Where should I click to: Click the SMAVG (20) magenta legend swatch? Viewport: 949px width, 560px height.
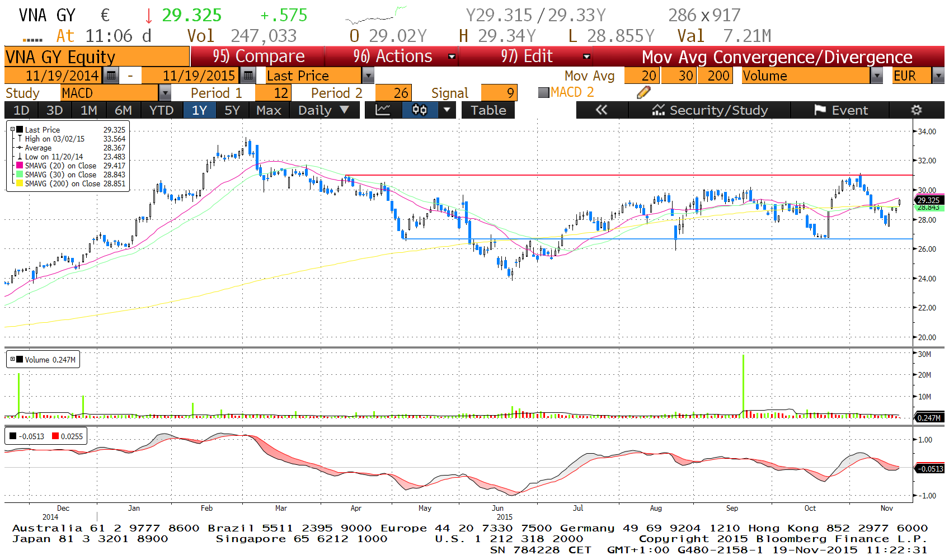(x=20, y=166)
